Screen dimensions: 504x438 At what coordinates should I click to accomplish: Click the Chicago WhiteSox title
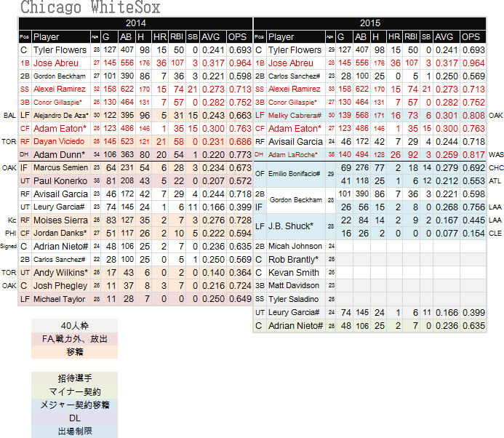coord(90,7)
